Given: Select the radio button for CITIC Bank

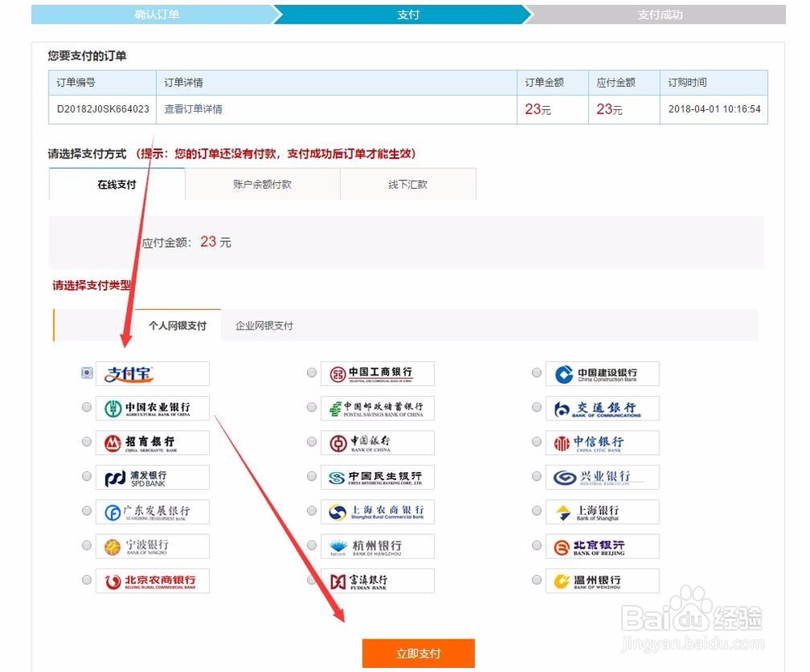Looking at the screenshot, I should point(536,441).
